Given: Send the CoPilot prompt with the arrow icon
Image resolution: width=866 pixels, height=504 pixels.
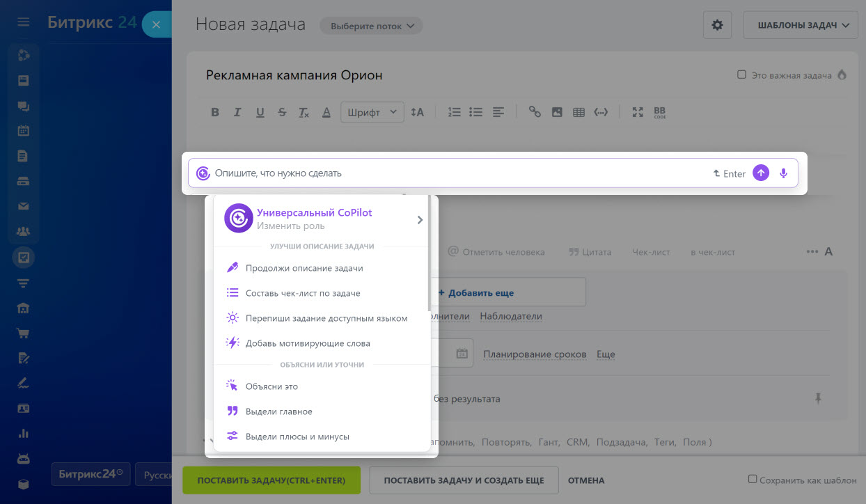Looking at the screenshot, I should (x=761, y=173).
